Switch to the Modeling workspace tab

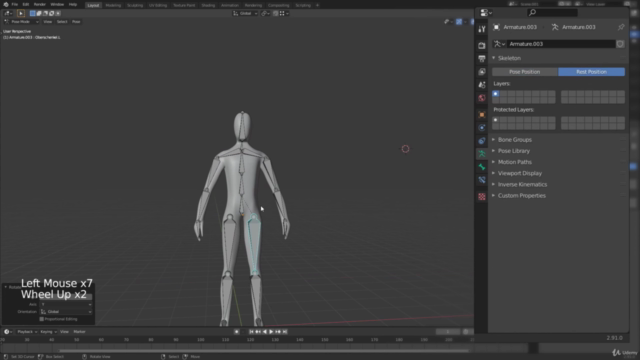tap(113, 5)
